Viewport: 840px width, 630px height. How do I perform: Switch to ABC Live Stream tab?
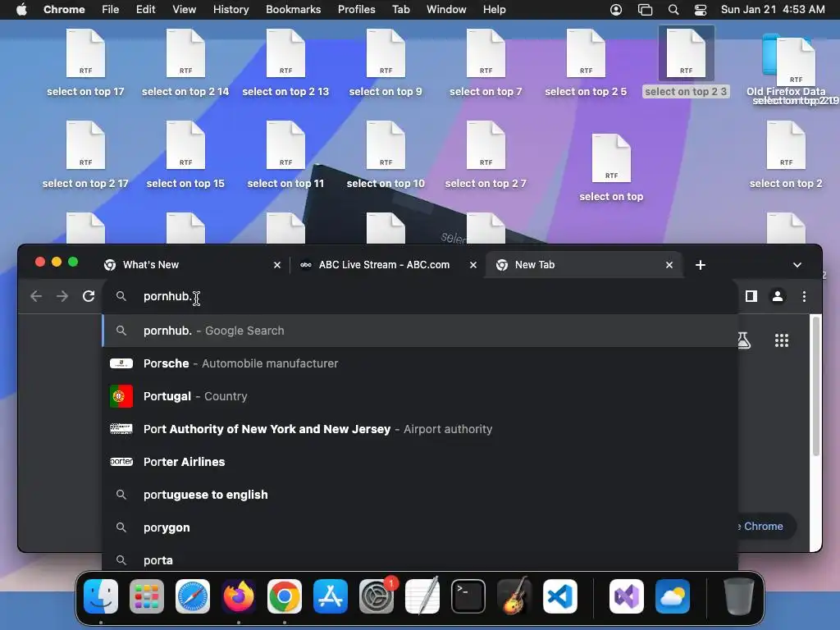388,265
